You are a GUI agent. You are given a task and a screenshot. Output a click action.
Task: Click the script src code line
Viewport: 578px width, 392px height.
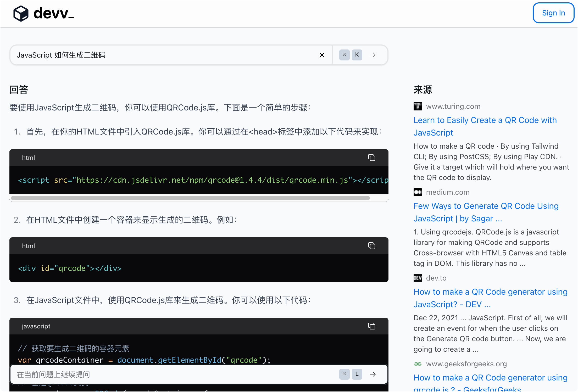[203, 180]
